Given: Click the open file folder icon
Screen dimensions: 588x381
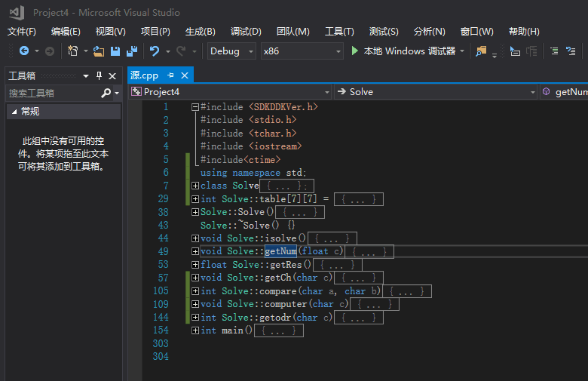Looking at the screenshot, I should (x=98, y=51).
